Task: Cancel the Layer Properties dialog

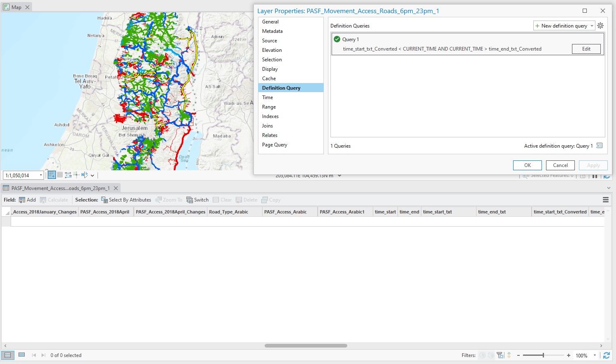Action: click(x=560, y=165)
